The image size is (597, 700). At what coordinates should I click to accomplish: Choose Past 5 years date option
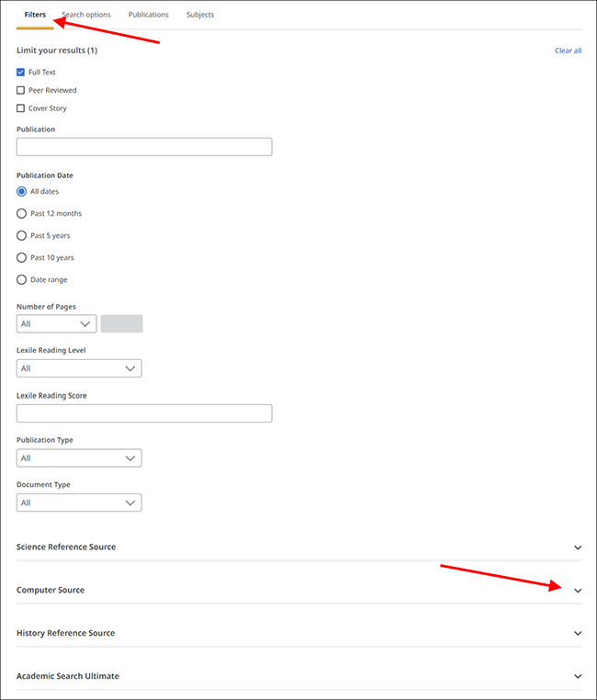pos(21,235)
